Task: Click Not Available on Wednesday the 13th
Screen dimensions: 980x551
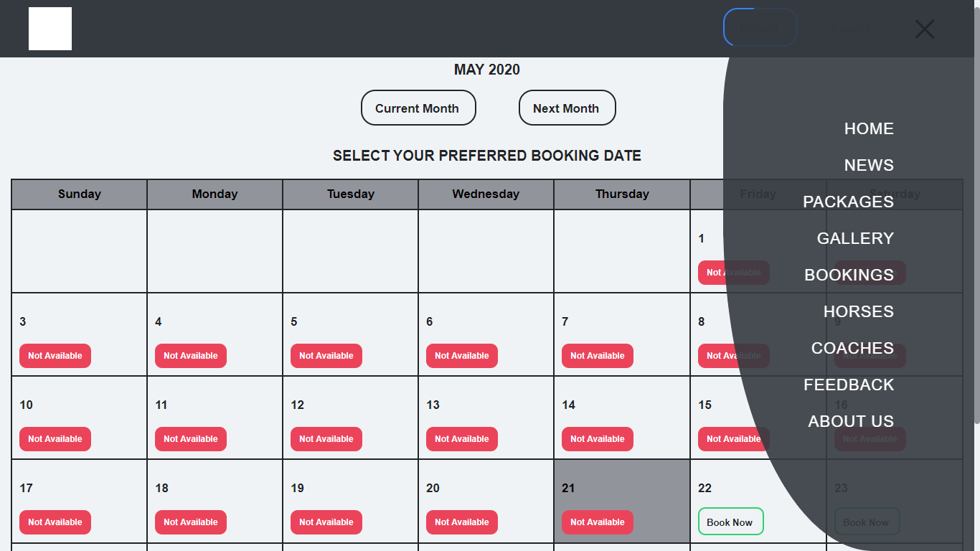Action: [x=461, y=439]
